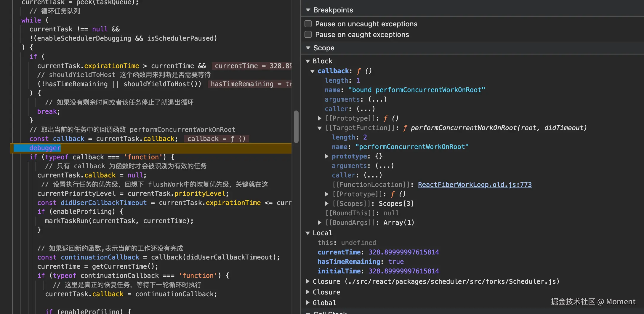Viewport: 644px width, 314px height.
Task: Select the "bound performConcurrentWorkOnRoot" name value
Action: pos(416,90)
